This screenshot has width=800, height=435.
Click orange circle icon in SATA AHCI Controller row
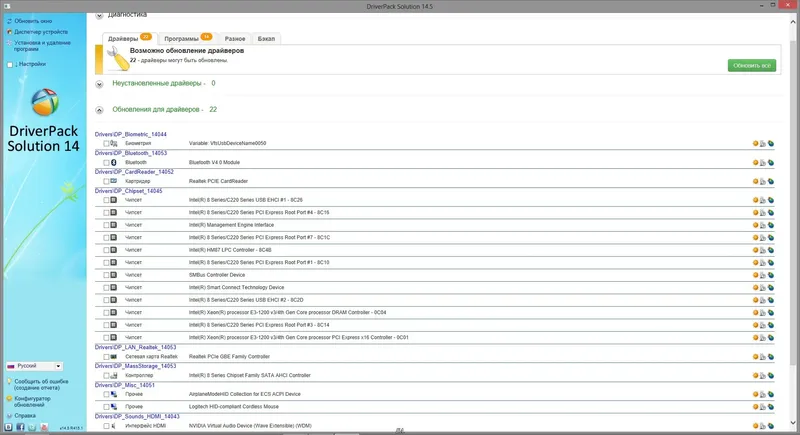tap(755, 375)
